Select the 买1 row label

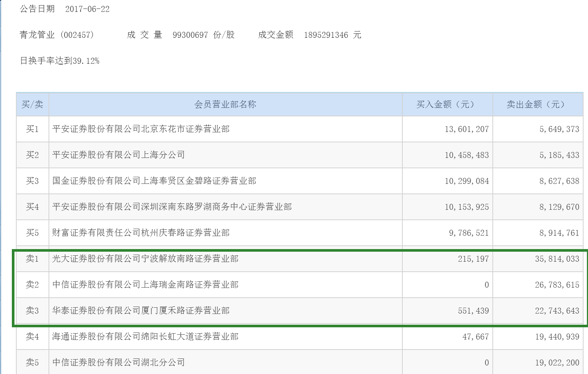(33, 129)
